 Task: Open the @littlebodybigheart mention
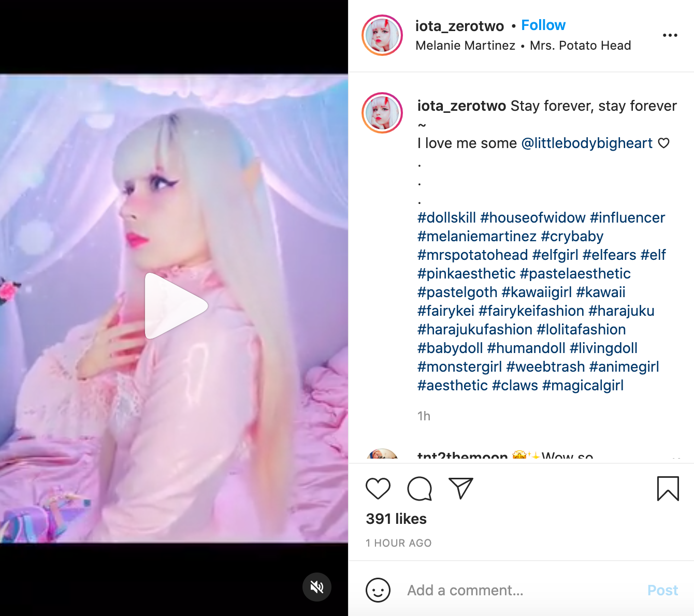(587, 143)
